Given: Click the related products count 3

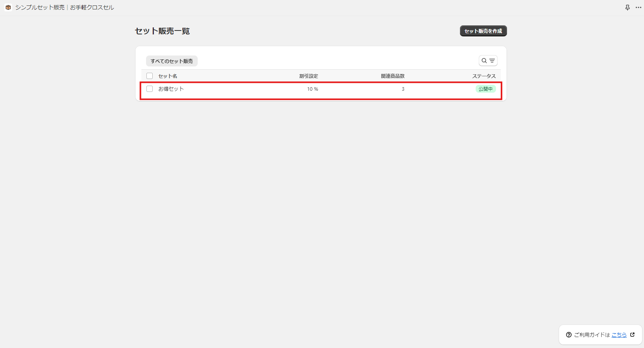Looking at the screenshot, I should [x=403, y=89].
